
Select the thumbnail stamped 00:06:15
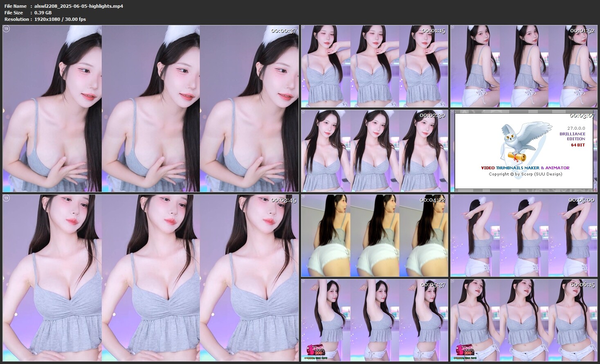(x=524, y=320)
